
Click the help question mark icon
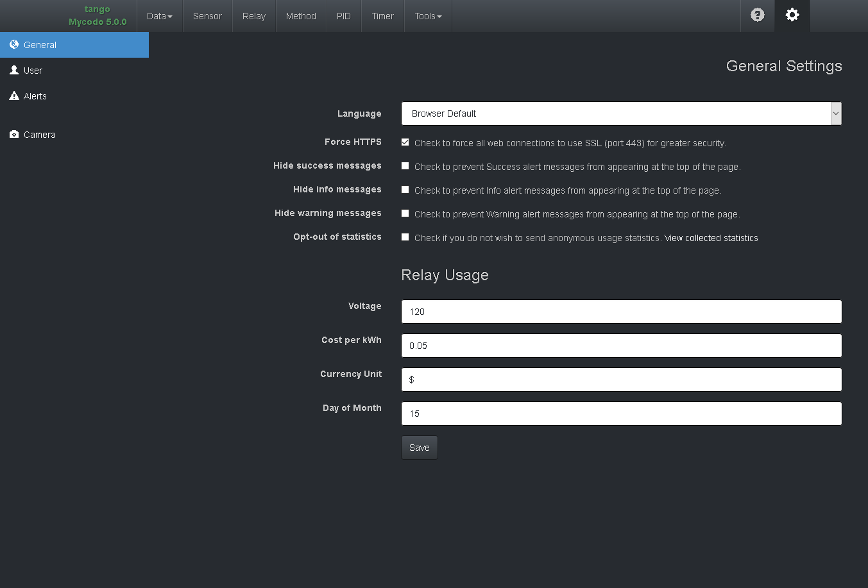(758, 15)
